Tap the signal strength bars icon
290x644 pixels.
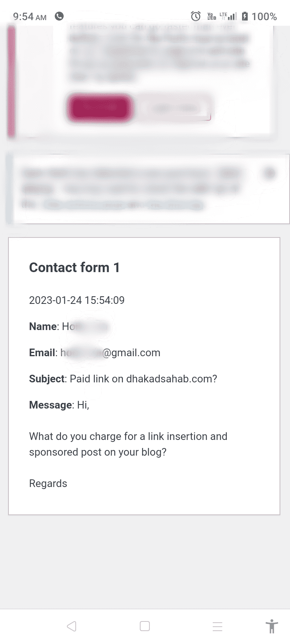232,16
